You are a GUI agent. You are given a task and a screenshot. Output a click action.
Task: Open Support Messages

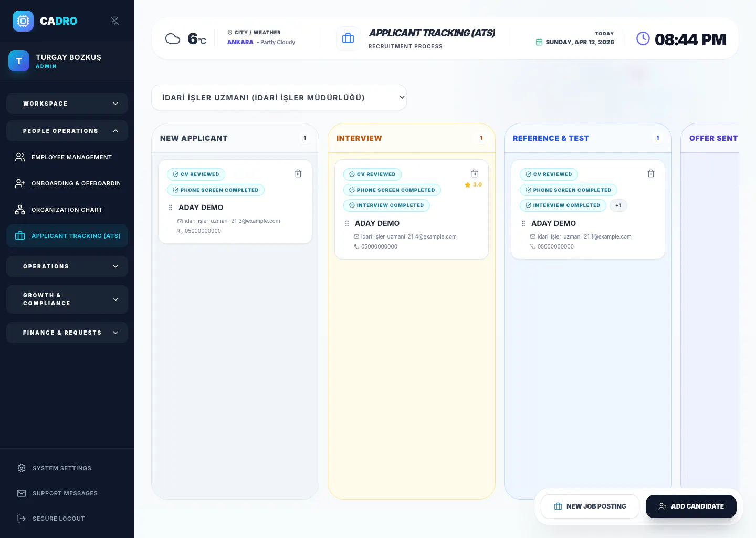[67, 493]
